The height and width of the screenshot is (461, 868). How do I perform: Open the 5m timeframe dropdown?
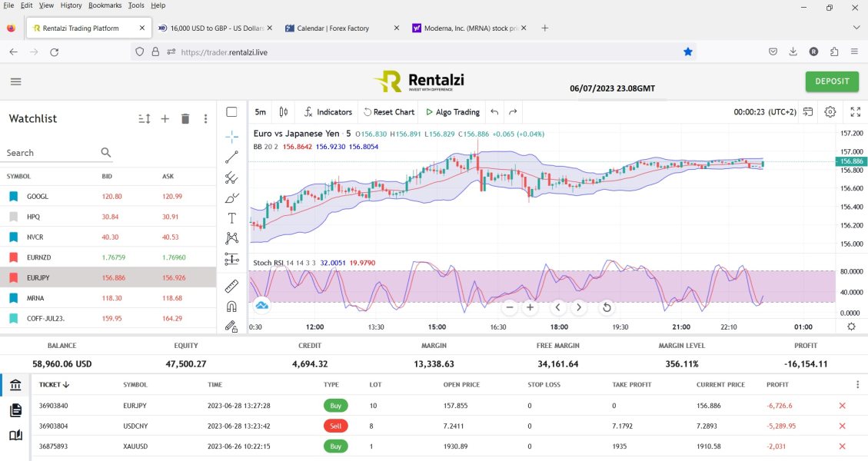click(261, 112)
